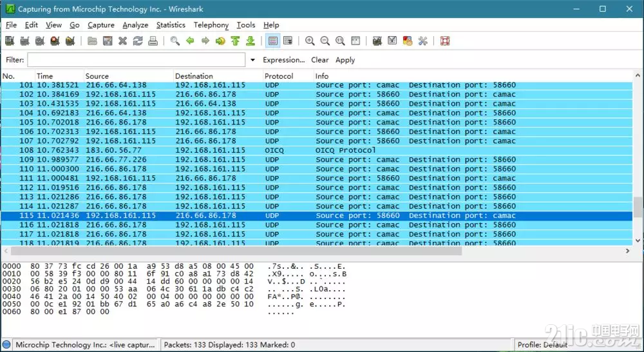Reset zoom to normal size icon
The image size is (644, 352).
[340, 41]
